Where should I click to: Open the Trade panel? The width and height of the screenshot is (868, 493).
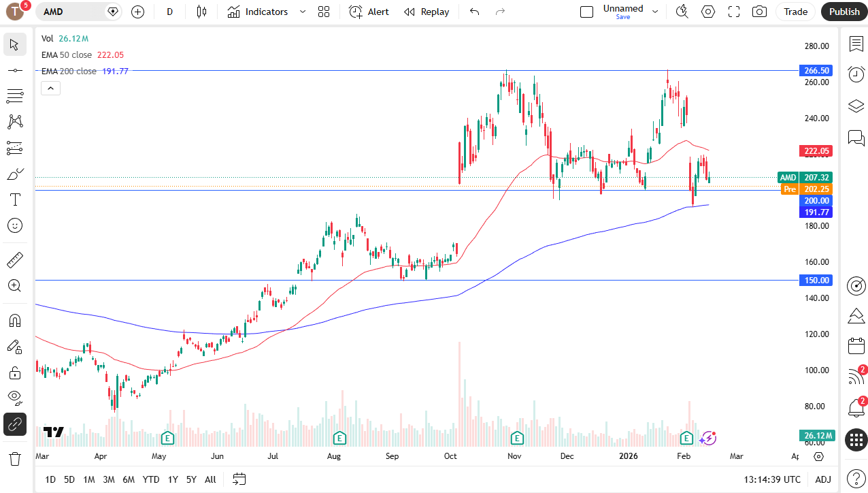click(795, 12)
